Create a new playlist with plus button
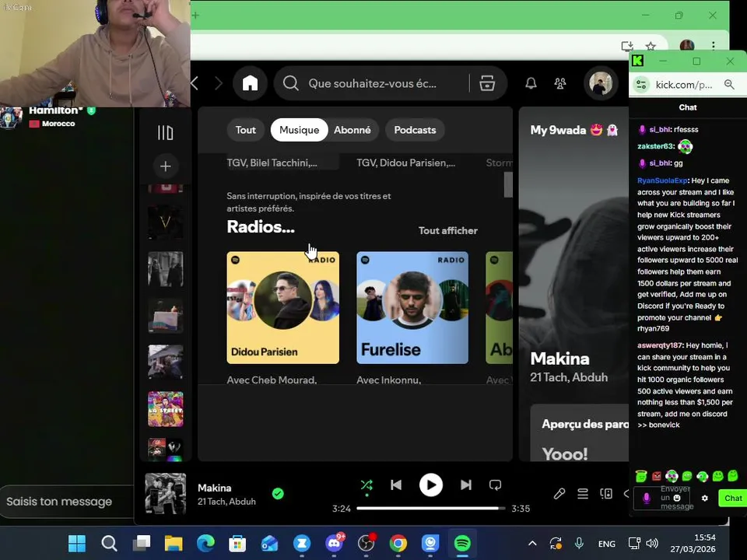The height and width of the screenshot is (560, 747). pos(165,166)
